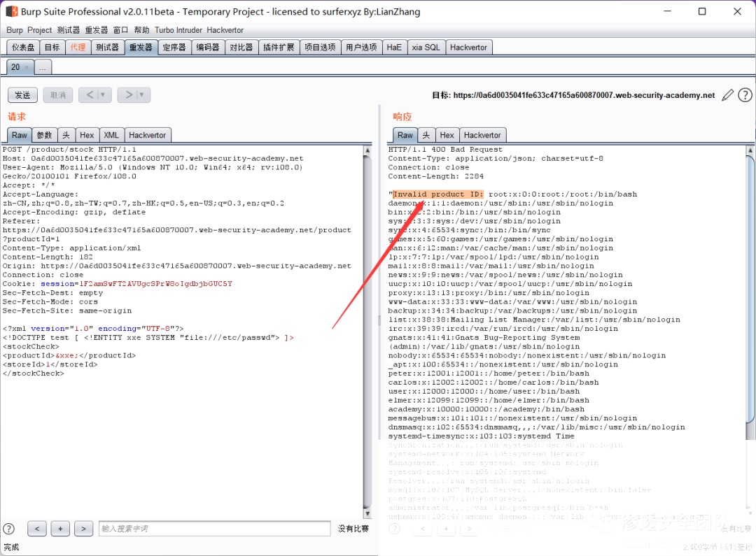The height and width of the screenshot is (556, 756).
Task: Select the response Hex tab
Action: click(x=447, y=135)
